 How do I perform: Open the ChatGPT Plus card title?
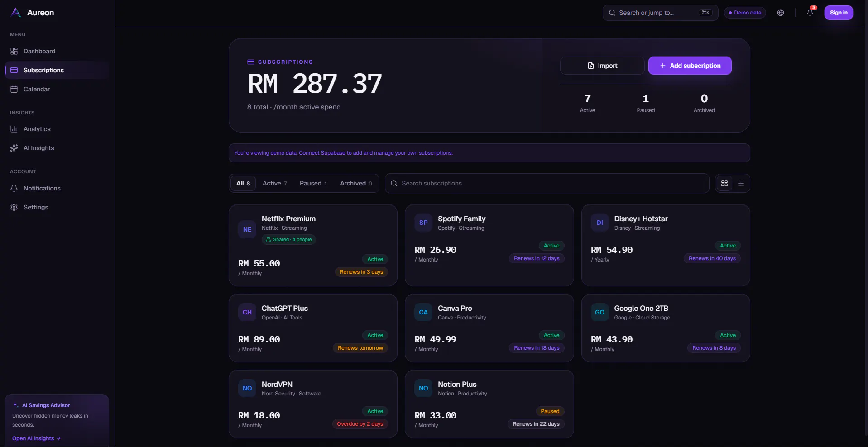[x=284, y=308]
